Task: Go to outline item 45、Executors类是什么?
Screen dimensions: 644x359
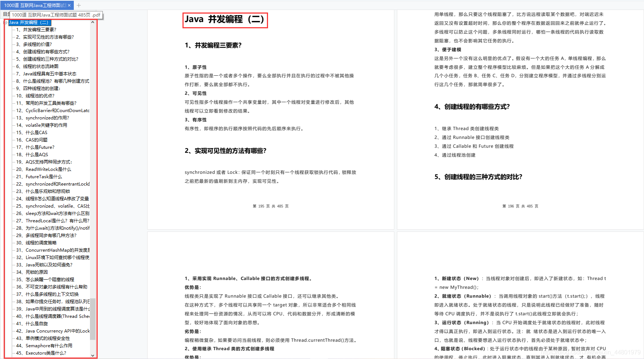Action: 41,353
